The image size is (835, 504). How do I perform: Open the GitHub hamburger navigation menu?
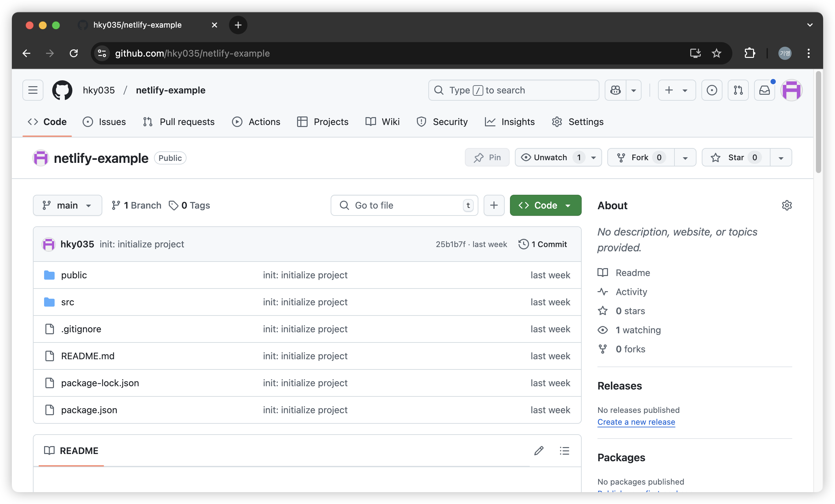pos(33,90)
